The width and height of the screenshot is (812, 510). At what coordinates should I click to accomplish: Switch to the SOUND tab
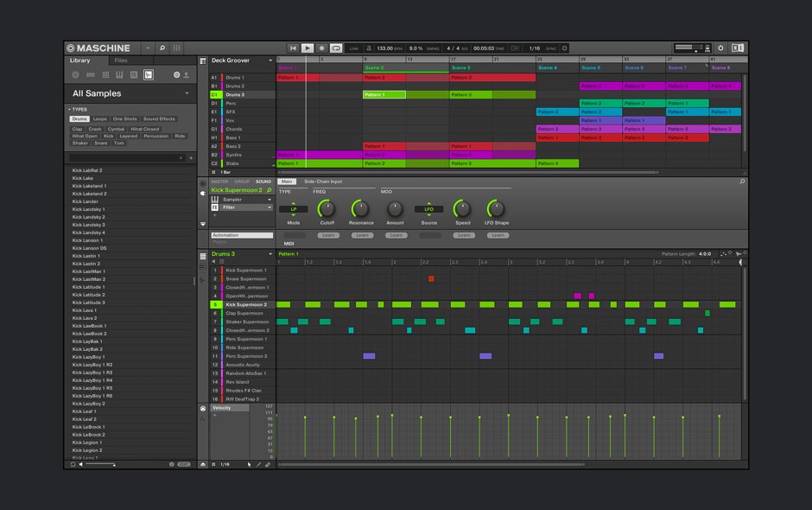click(263, 182)
